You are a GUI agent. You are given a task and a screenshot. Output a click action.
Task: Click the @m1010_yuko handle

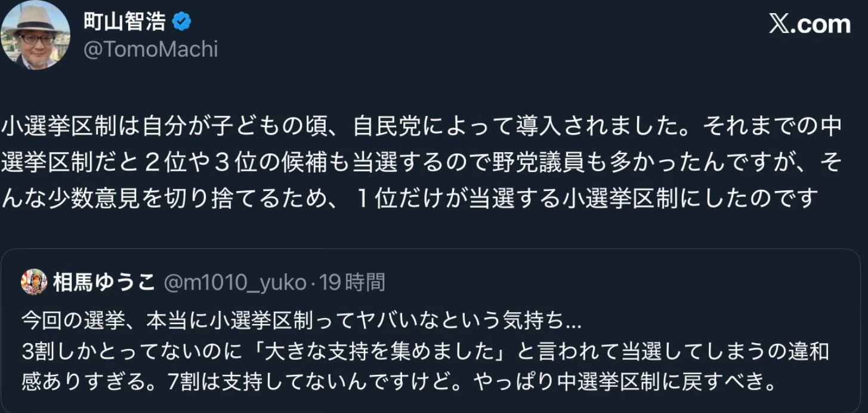(234, 282)
